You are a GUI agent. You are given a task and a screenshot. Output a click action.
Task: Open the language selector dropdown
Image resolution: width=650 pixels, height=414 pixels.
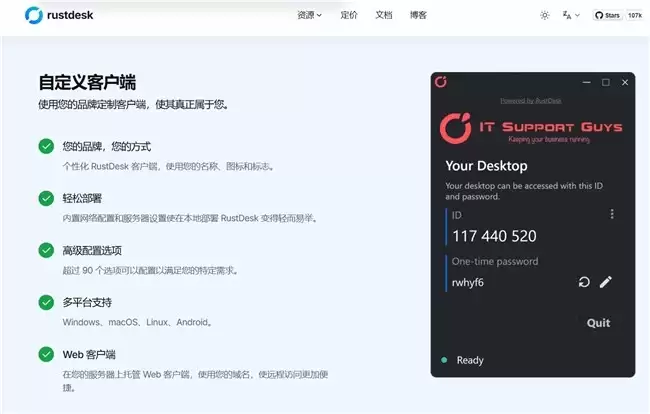click(x=569, y=15)
